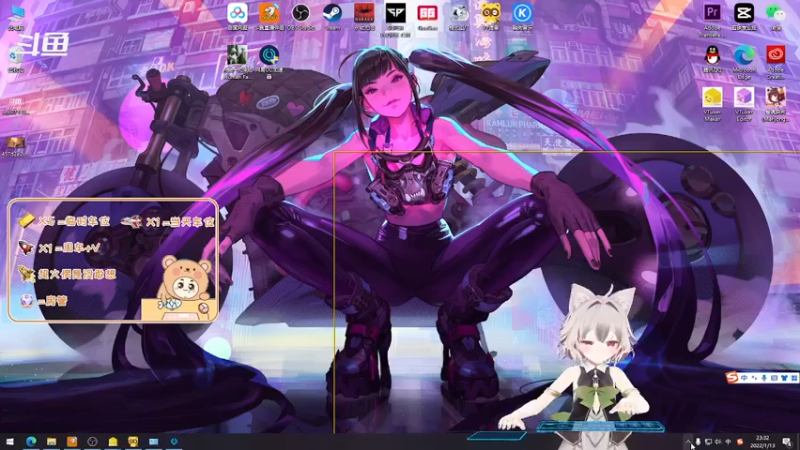Open the yellow raccoon YY shortcut
This screenshot has width=800, height=450.
[x=490, y=16]
